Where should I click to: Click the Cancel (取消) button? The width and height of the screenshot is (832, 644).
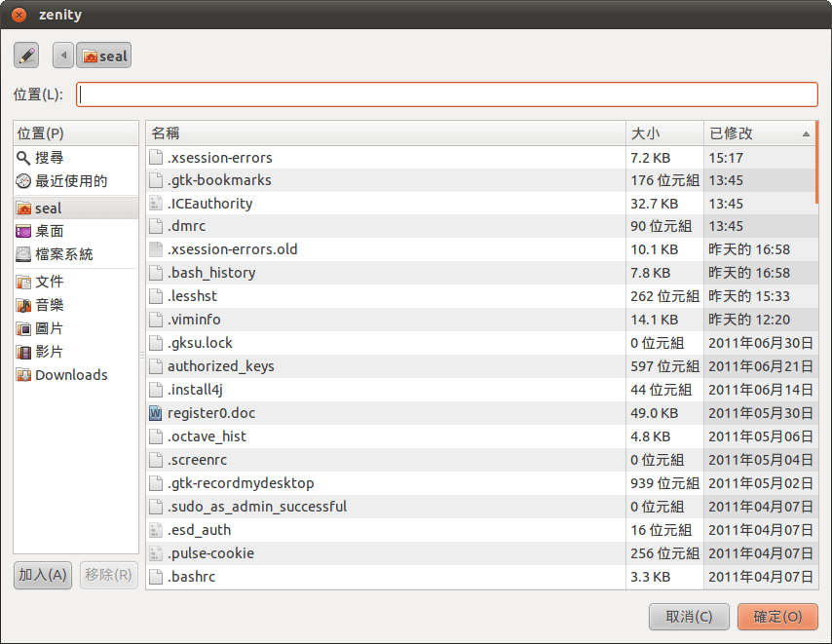[x=689, y=617]
